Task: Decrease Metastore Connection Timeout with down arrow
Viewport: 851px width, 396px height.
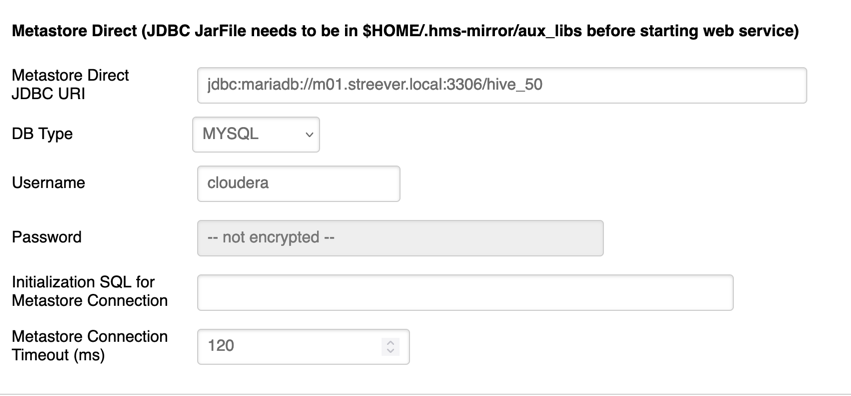Action: coord(390,351)
